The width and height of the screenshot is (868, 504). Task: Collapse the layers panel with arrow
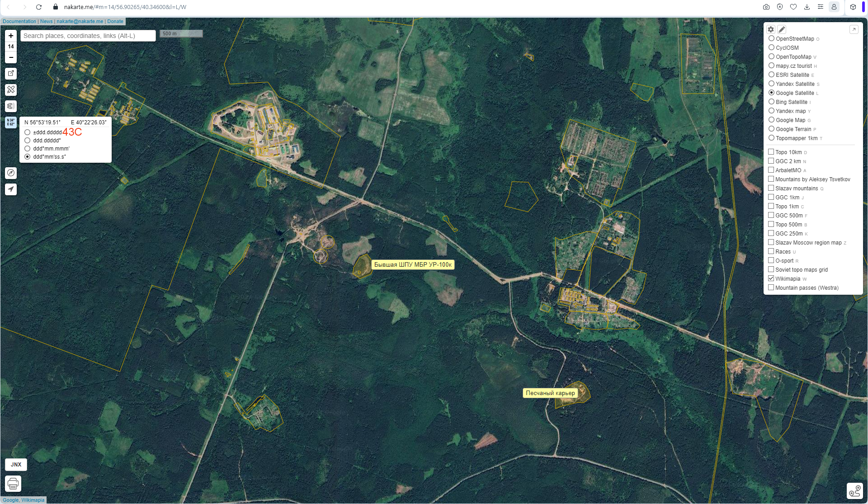tap(854, 29)
